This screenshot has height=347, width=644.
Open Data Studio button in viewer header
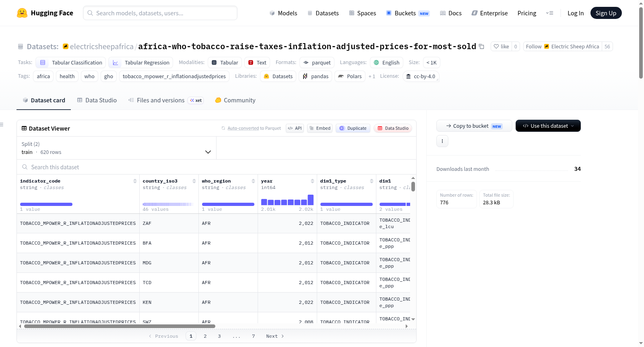pyautogui.click(x=393, y=128)
